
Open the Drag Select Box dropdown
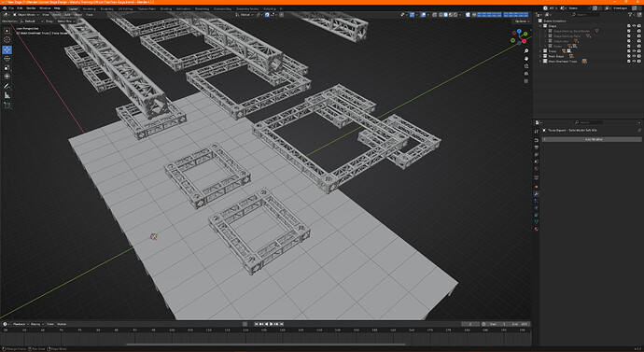tap(65, 21)
